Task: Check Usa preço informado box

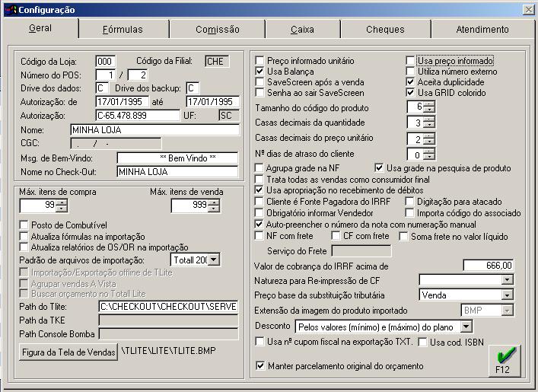Action: 410,61
